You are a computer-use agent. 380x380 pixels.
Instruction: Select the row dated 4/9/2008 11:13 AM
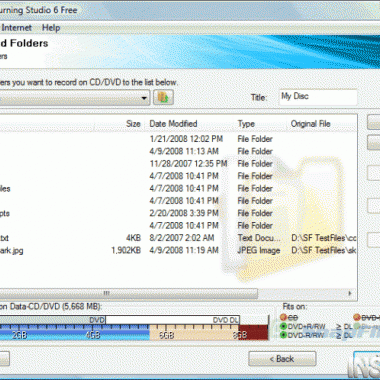tap(178, 151)
